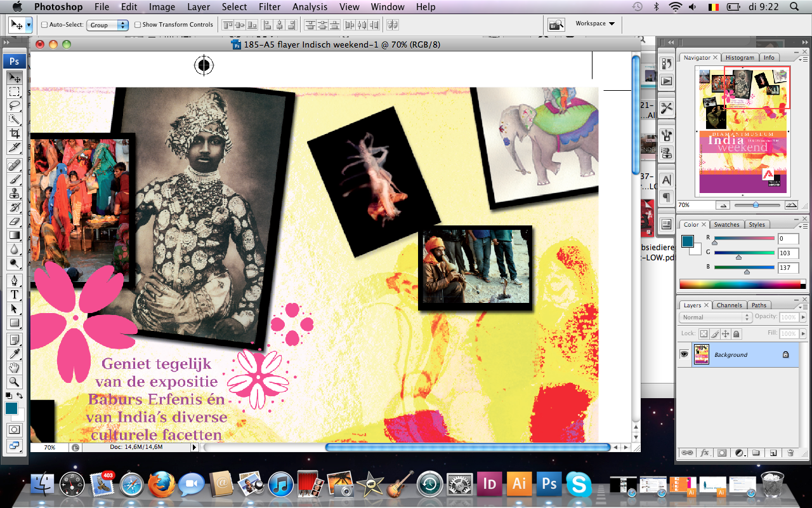Switch foreground and background colors
Viewport: 812px width, 508px height.
click(20, 396)
